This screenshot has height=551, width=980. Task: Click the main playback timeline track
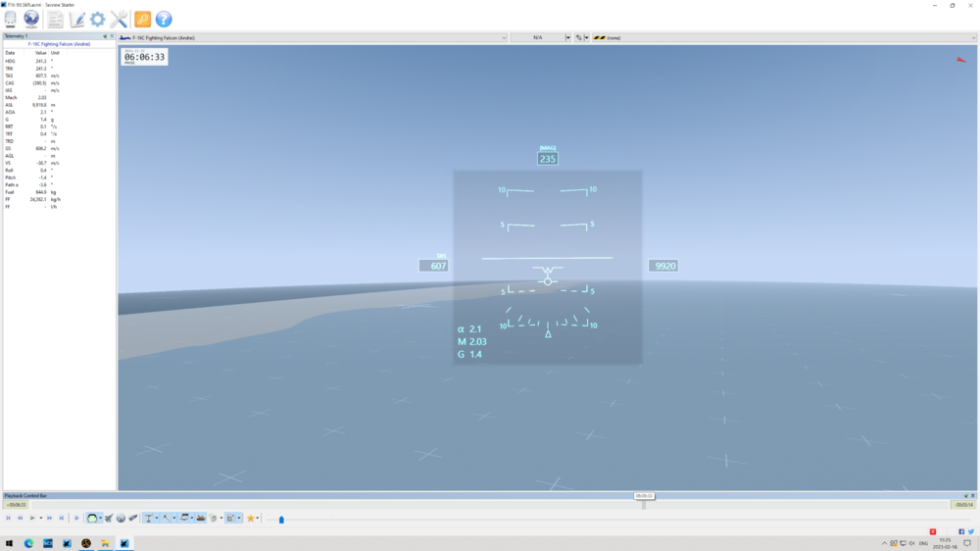490,505
